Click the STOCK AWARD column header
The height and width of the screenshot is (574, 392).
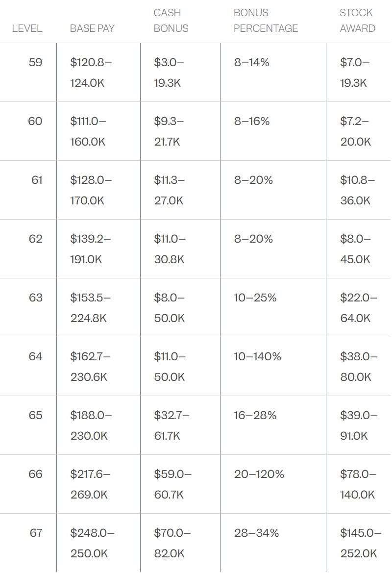click(357, 21)
